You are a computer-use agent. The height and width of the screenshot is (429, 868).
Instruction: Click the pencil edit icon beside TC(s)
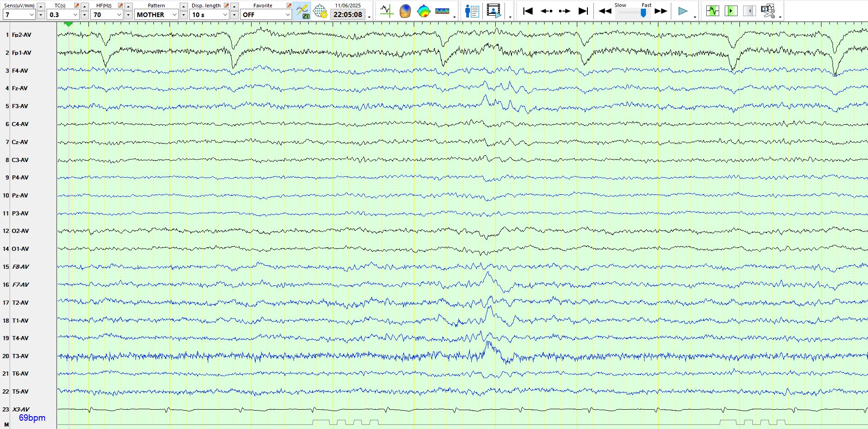point(77,6)
